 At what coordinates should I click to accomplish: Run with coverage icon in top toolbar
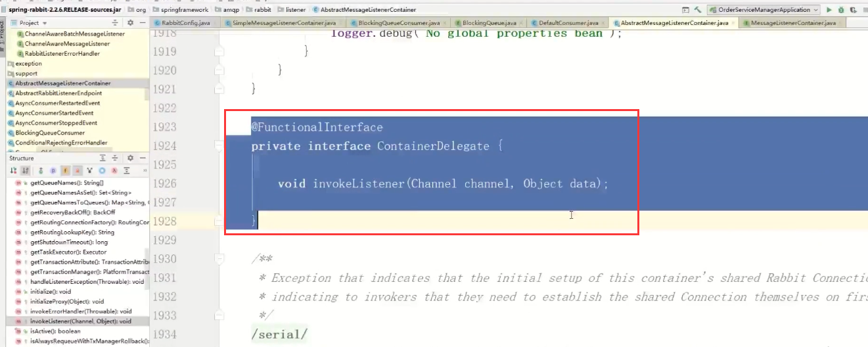(853, 10)
